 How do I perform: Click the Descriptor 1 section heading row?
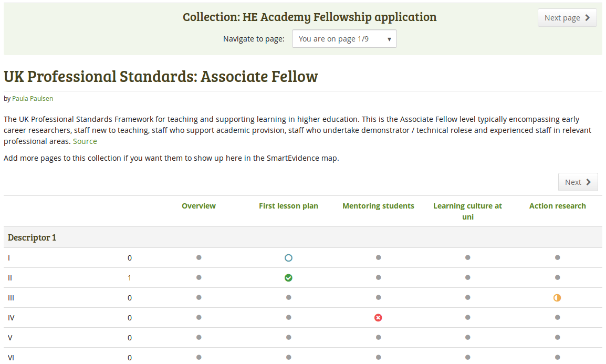pos(303,237)
